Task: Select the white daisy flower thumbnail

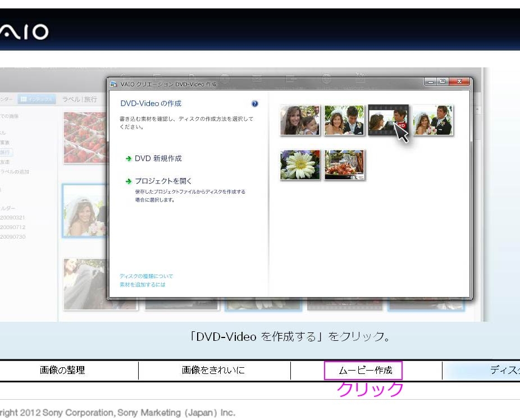Action: coord(300,165)
